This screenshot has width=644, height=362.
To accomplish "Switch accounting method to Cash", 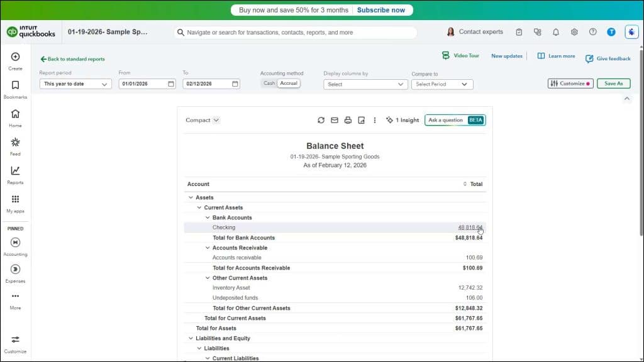I will [x=270, y=82].
